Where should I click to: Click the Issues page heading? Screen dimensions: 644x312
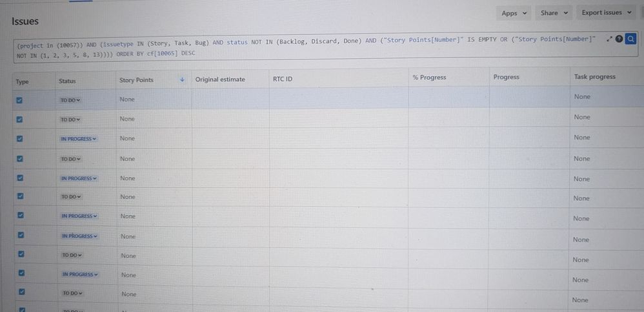25,21
